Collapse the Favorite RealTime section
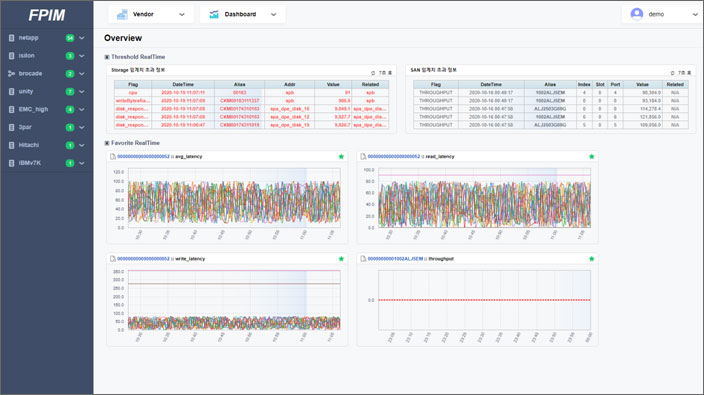704x395 pixels. (107, 143)
